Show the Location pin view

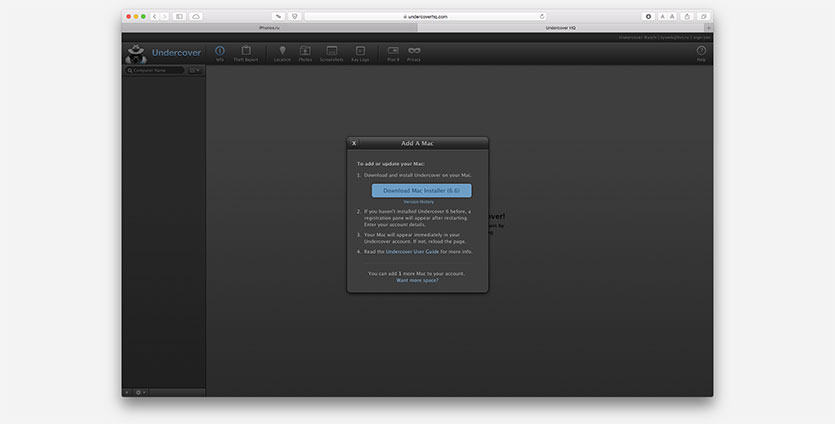point(282,53)
